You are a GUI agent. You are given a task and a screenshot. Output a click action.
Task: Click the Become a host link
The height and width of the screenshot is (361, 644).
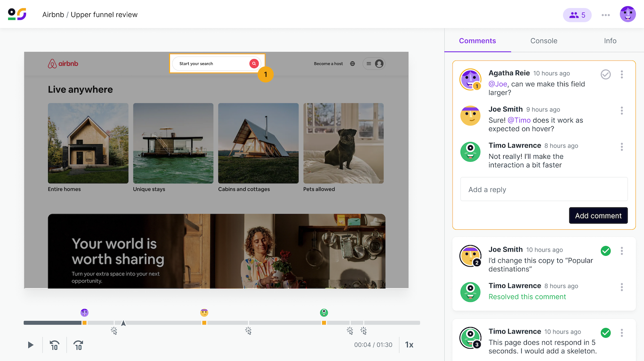click(x=328, y=64)
